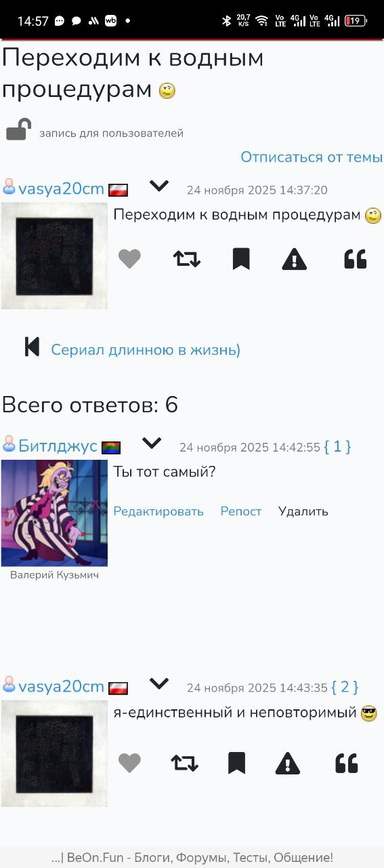Viewport: 384px width, 868px height.
Task: Open the Beetlejuice avatar thumbnail
Action: coord(54,513)
